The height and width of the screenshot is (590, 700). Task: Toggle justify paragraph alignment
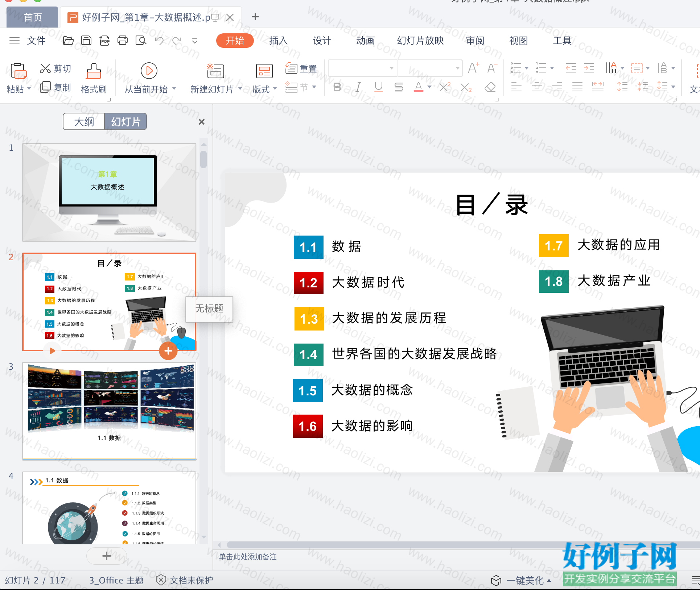tap(577, 87)
